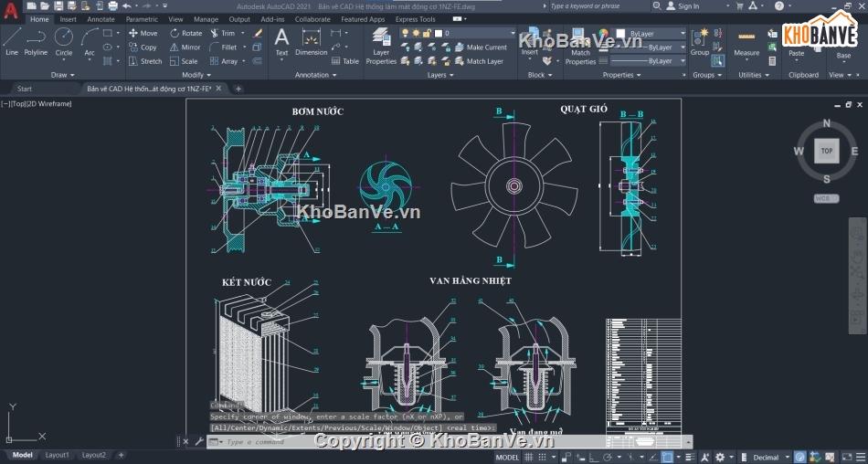868x464 pixels.
Task: Open Layer Properties manager
Action: (x=381, y=46)
